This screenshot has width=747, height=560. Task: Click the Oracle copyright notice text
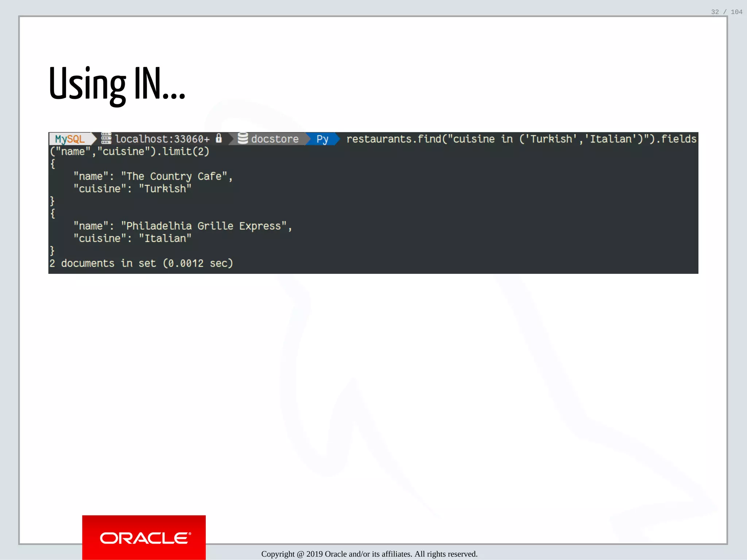click(369, 554)
